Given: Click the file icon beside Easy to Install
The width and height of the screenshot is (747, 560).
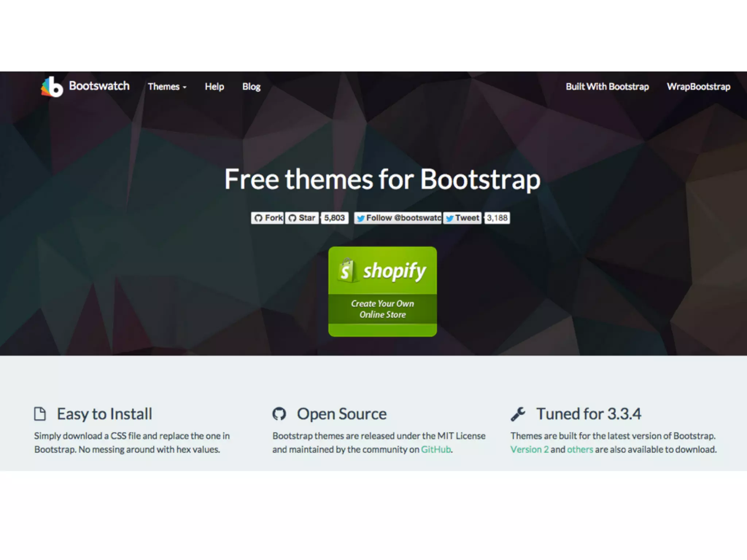Looking at the screenshot, I should point(40,414).
